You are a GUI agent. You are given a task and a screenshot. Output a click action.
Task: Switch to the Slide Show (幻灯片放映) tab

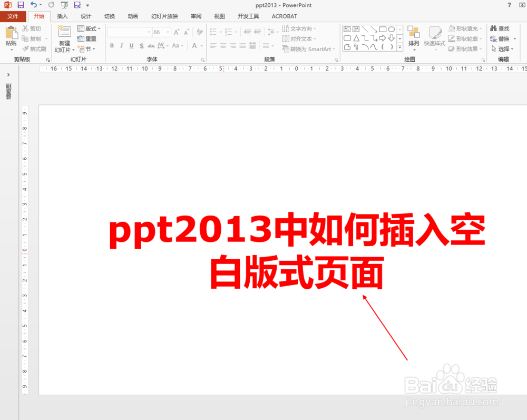[x=164, y=16]
